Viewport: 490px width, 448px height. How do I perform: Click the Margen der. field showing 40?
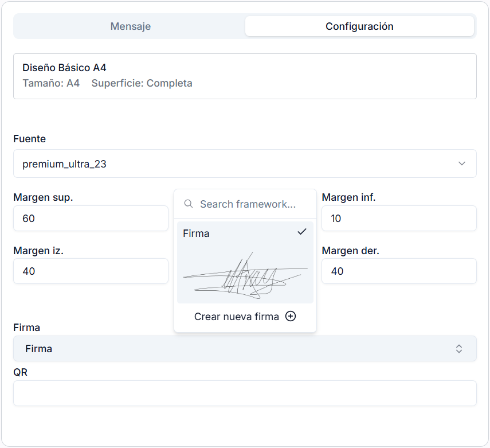[x=399, y=271]
